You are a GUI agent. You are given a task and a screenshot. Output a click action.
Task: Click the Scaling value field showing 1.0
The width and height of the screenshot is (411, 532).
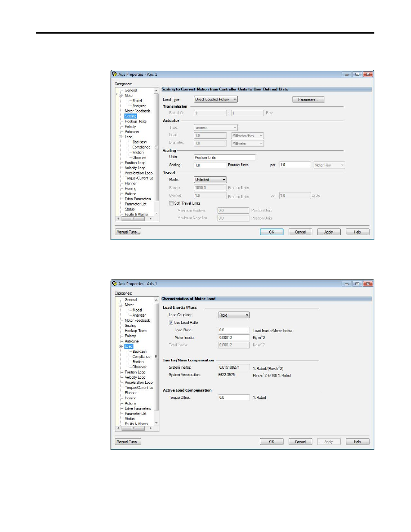[210, 165]
